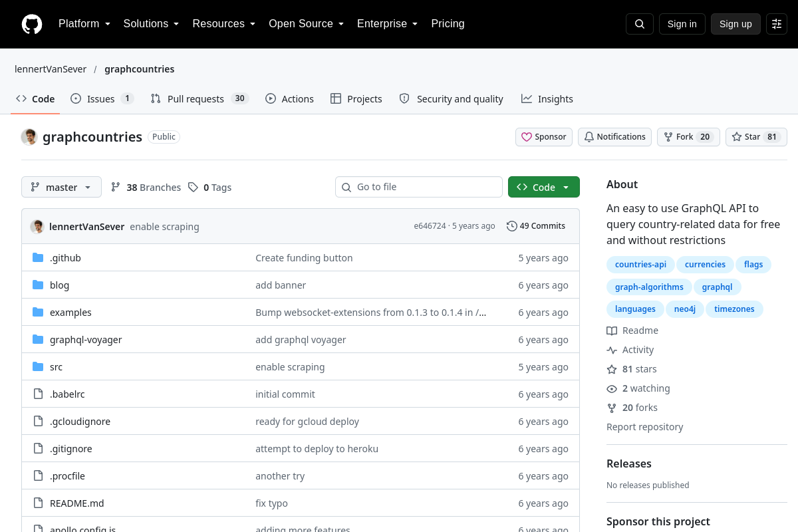This screenshot has width=798, height=532.
Task: Click lennertVanSever avatar beside repository title
Action: pos(29,137)
